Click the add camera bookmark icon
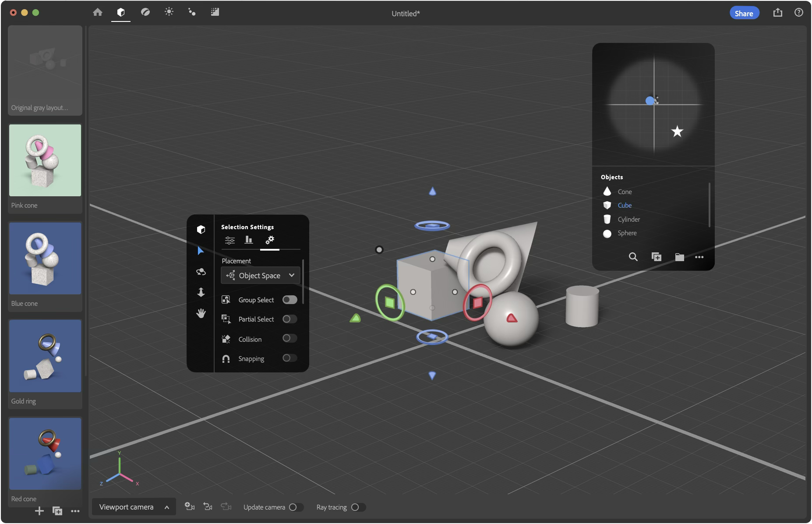812x524 pixels. [x=190, y=507]
